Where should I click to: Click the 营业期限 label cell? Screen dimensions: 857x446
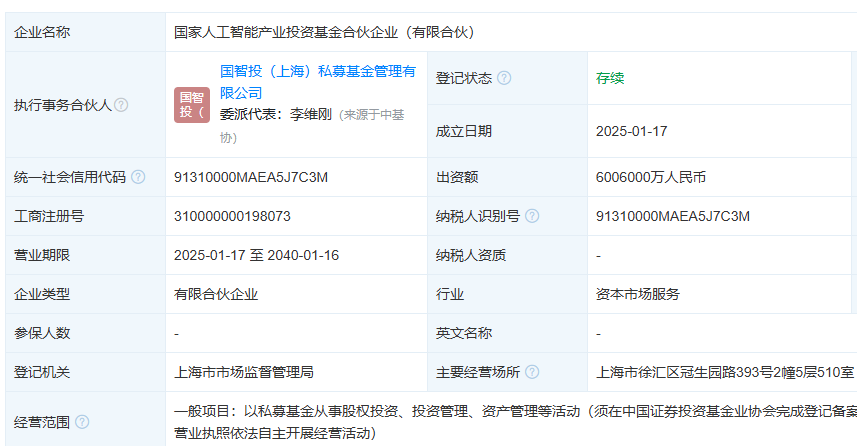[86, 255]
